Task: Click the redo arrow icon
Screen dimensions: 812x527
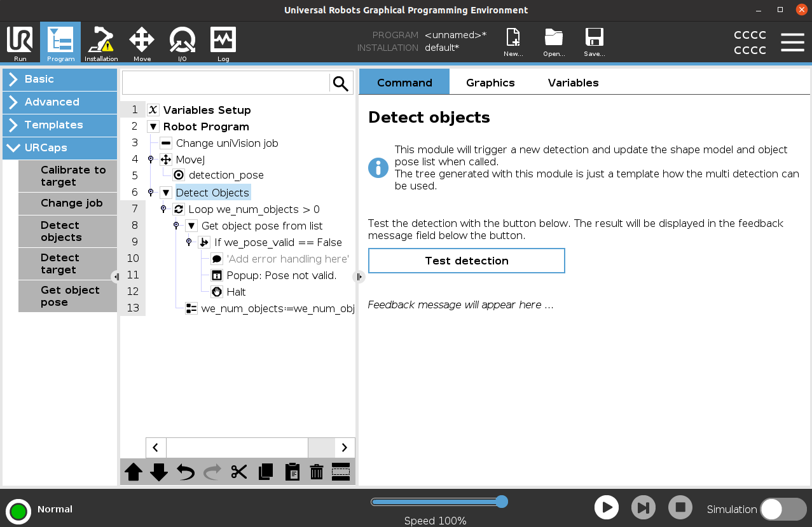Action: click(212, 472)
